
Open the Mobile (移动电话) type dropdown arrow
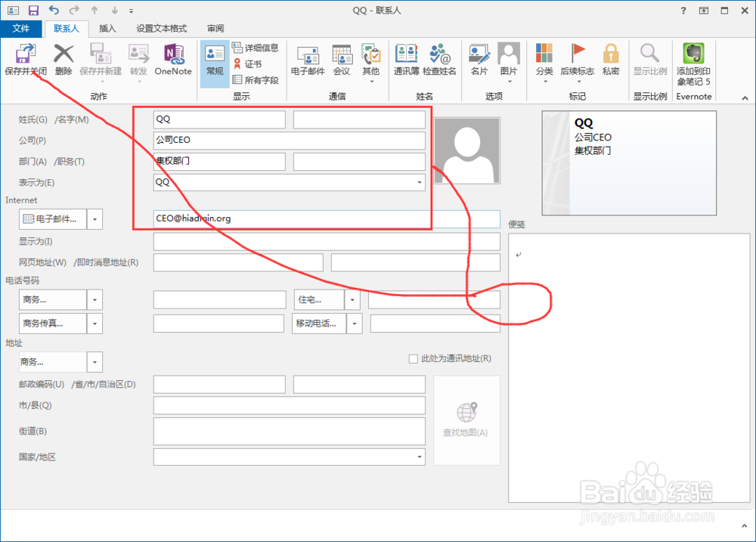pyautogui.click(x=355, y=324)
